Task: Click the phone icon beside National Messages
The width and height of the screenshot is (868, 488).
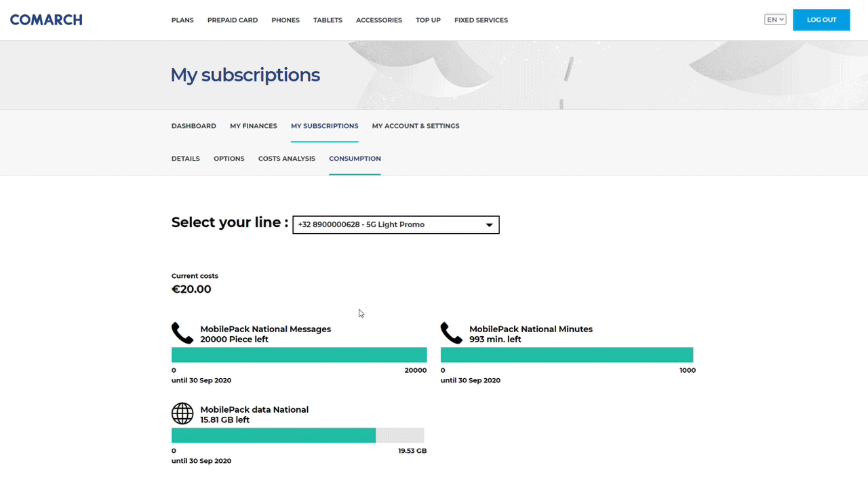Action: point(182,333)
